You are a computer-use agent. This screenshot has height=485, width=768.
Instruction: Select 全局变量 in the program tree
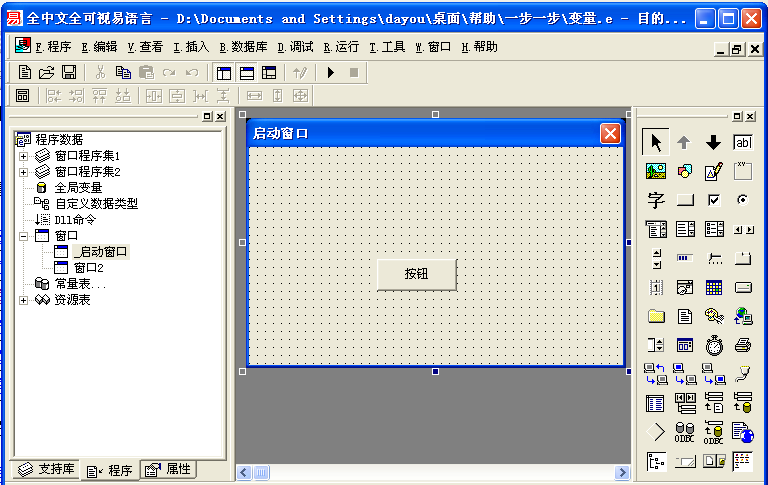(x=78, y=188)
